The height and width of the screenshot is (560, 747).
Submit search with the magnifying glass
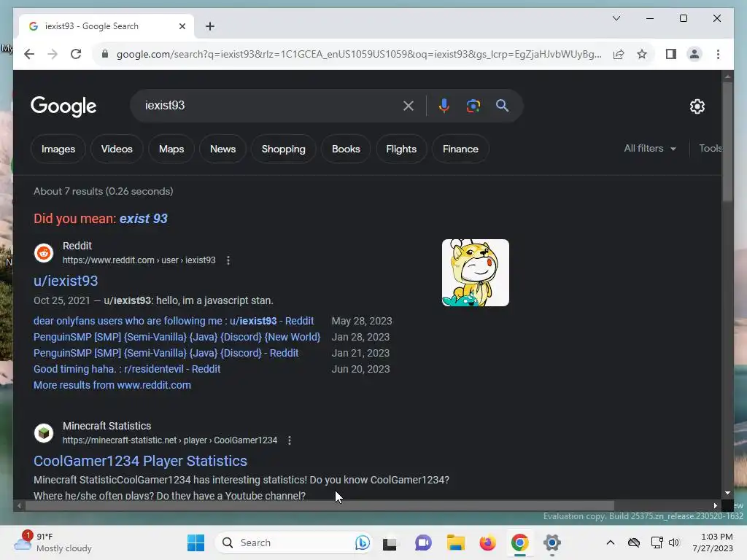[502, 106]
